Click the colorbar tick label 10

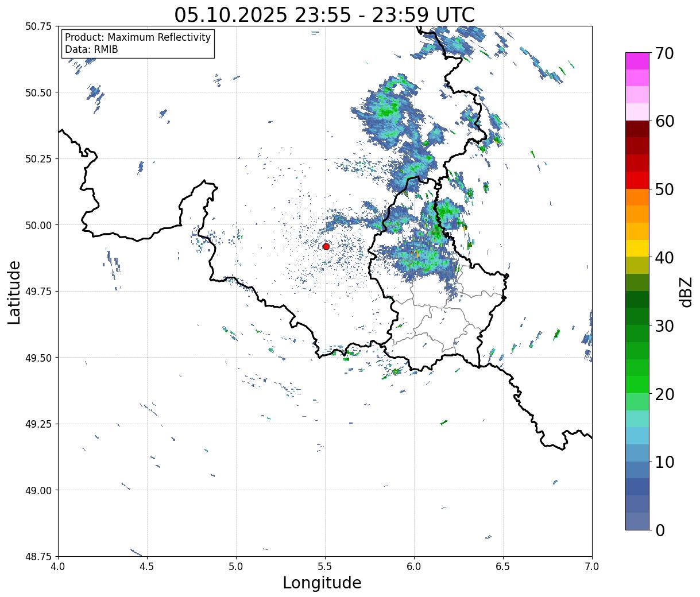(x=664, y=462)
